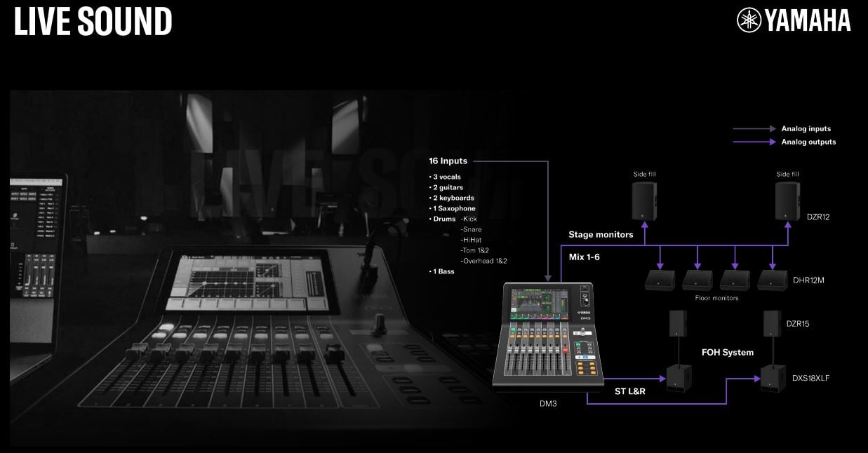Screen dimensions: 868x453
Task: Click the "1 Saxophone" list item
Action: click(x=452, y=208)
